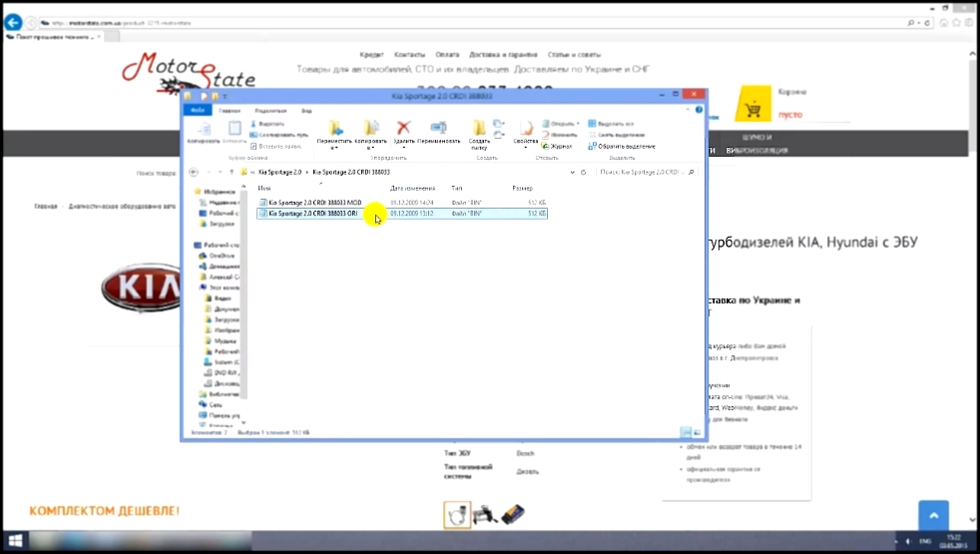Screen dimensions: 980x554
Task: Click the Создать папку (New folder) icon
Action: [479, 135]
